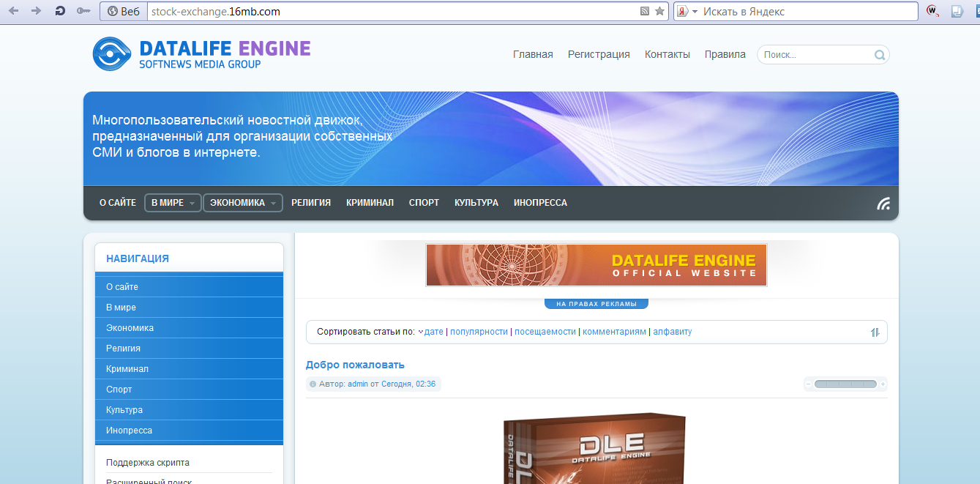980x484 pixels.
Task: Select Экономика in Навигация sidebar
Action: [189, 328]
